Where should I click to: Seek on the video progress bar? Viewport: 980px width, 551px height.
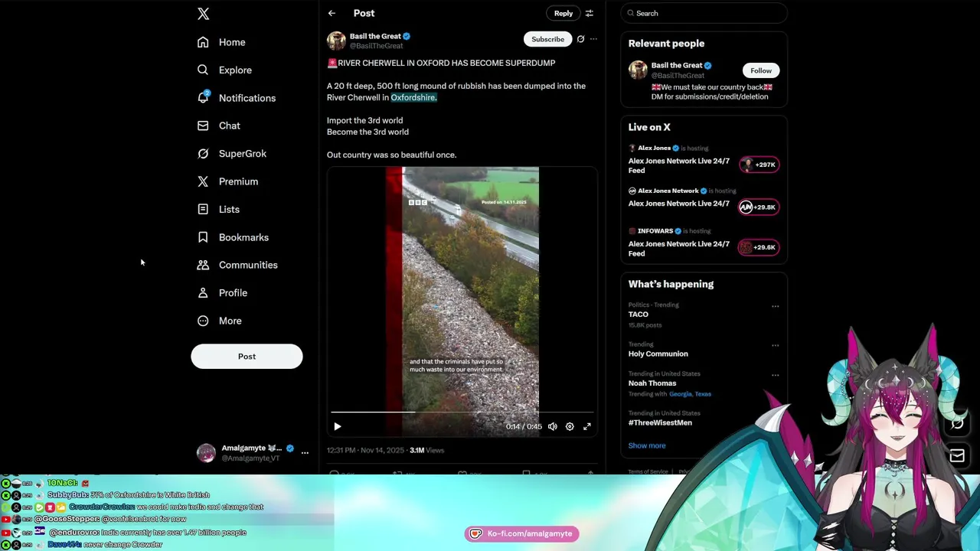[462, 412]
